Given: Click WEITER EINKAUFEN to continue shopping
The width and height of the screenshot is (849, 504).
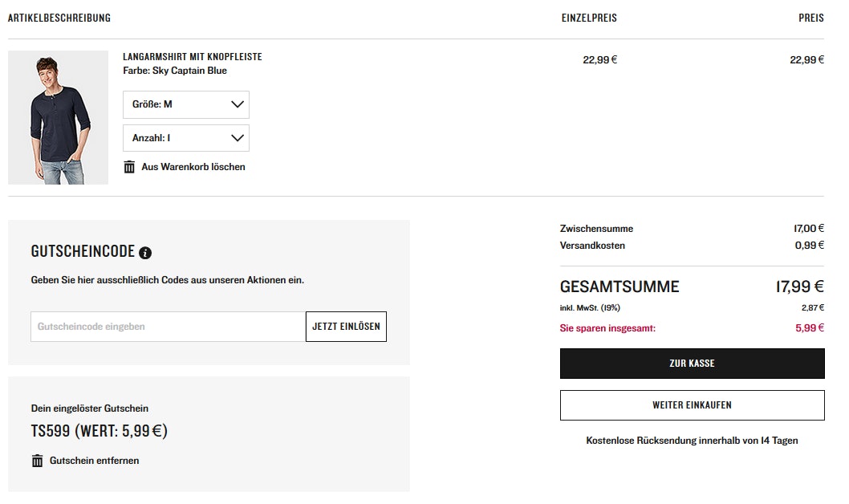Looking at the screenshot, I should [x=692, y=405].
